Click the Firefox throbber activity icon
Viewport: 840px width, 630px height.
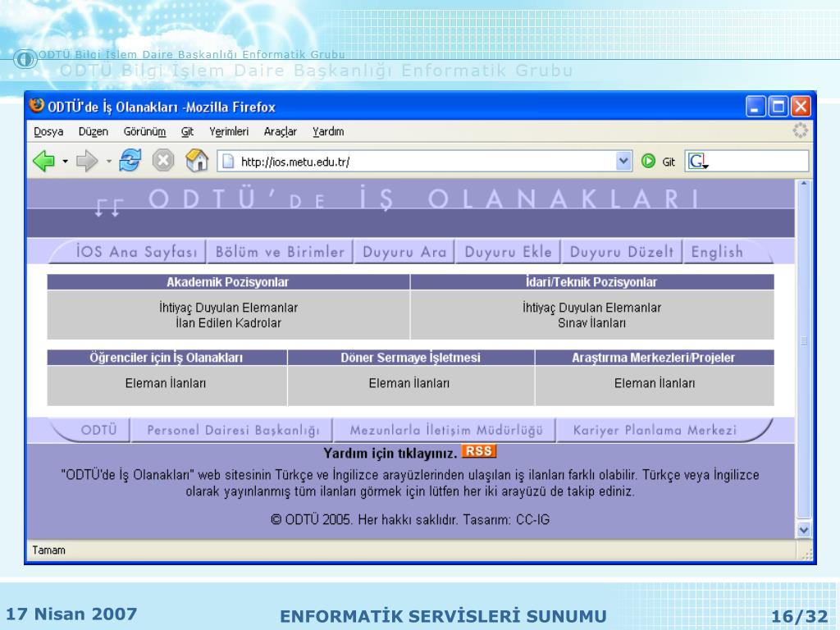pos(800,130)
